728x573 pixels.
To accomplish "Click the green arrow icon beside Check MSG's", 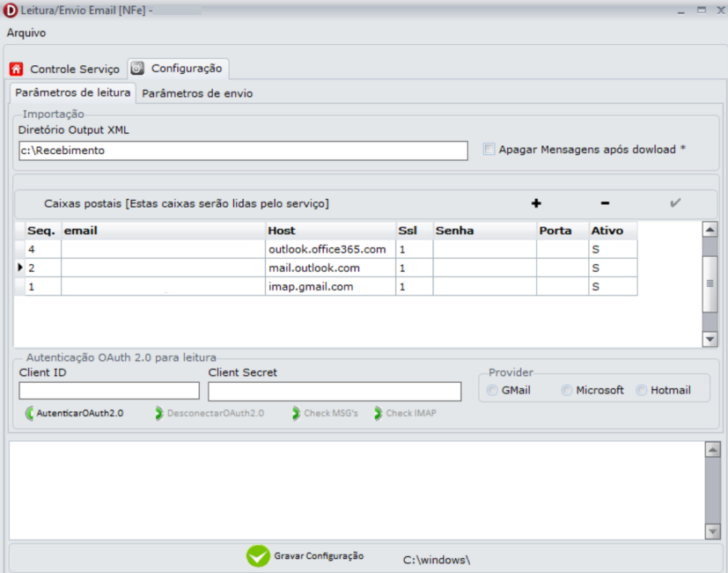I will pyautogui.click(x=296, y=414).
